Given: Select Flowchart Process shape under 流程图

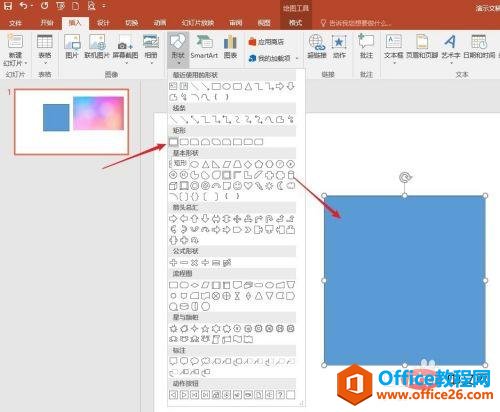Looking at the screenshot, I should 173,285.
